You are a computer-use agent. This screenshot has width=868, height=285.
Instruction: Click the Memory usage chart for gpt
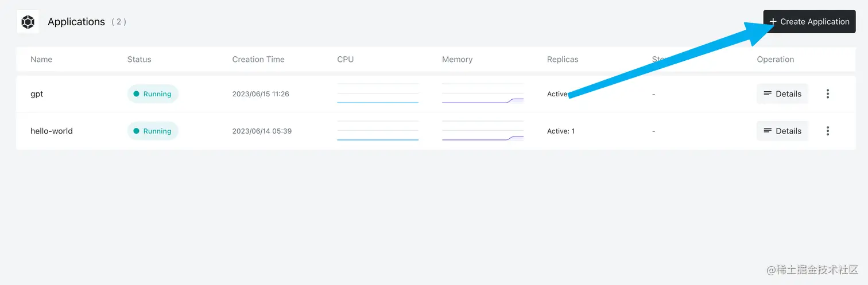(x=483, y=93)
